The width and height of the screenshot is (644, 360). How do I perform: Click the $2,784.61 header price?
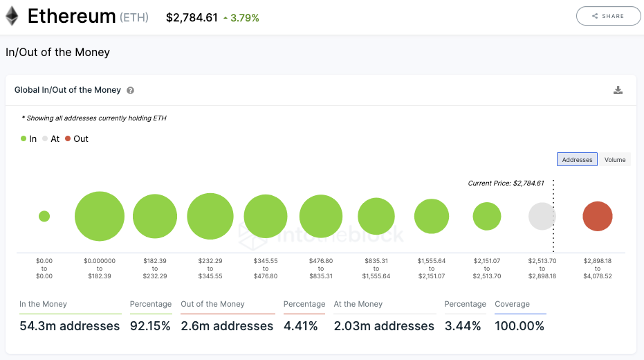pyautogui.click(x=192, y=18)
